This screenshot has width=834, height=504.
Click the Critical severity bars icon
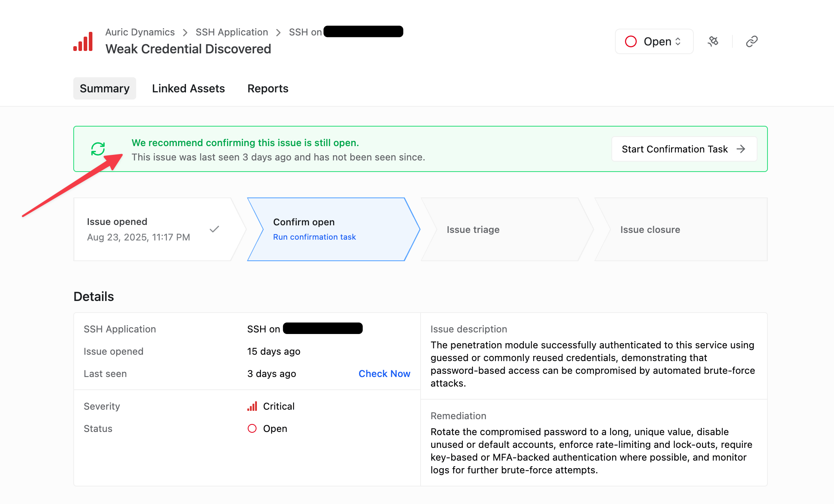pos(252,406)
